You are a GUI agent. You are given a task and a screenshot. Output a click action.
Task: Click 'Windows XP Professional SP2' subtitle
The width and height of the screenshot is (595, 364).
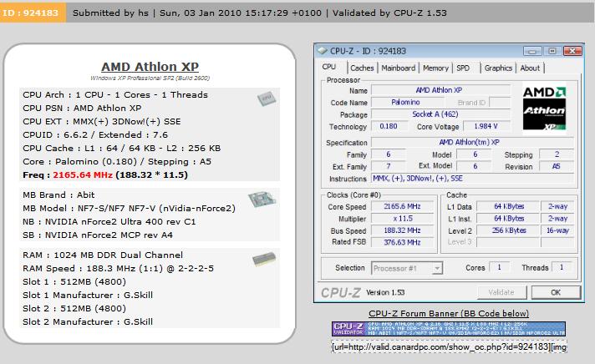click(150, 78)
